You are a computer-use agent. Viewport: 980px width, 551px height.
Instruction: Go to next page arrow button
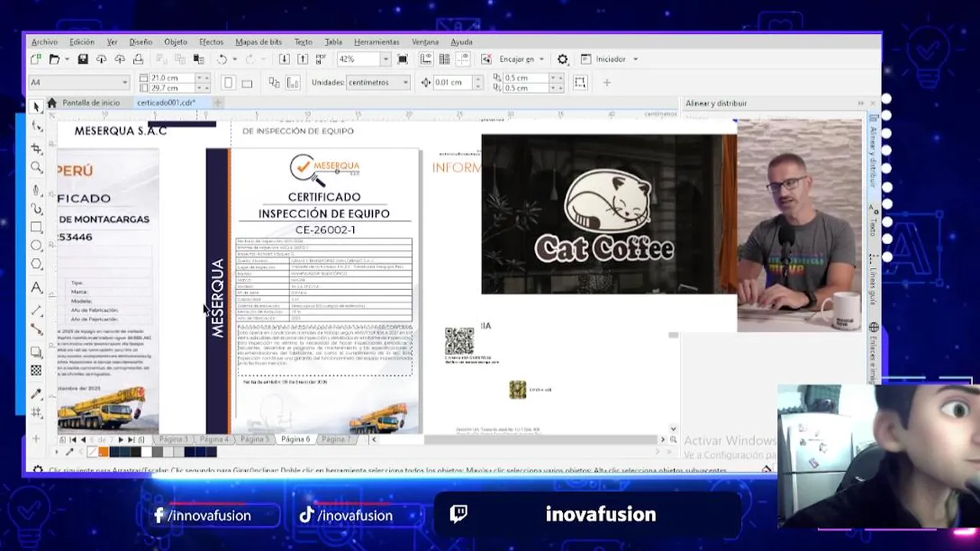[x=119, y=440]
